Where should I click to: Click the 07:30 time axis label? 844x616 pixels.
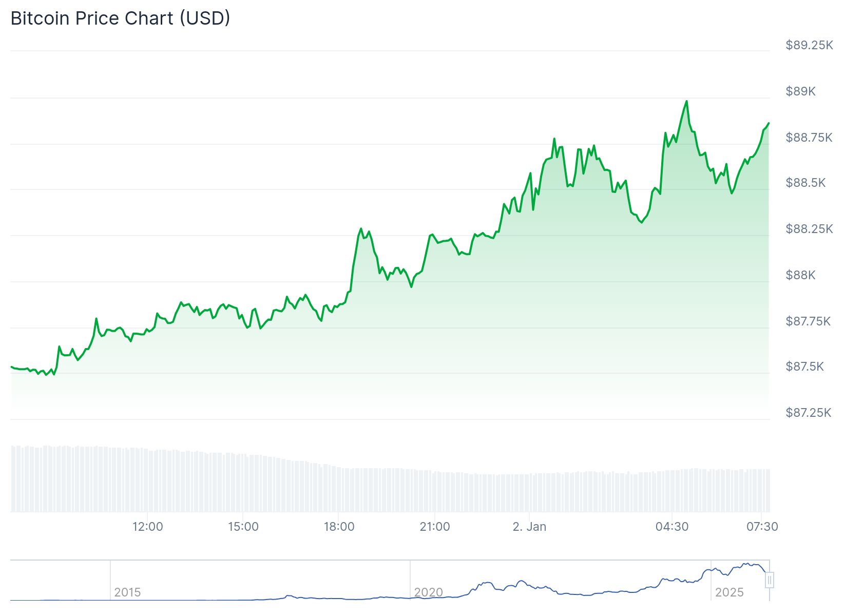click(x=762, y=527)
